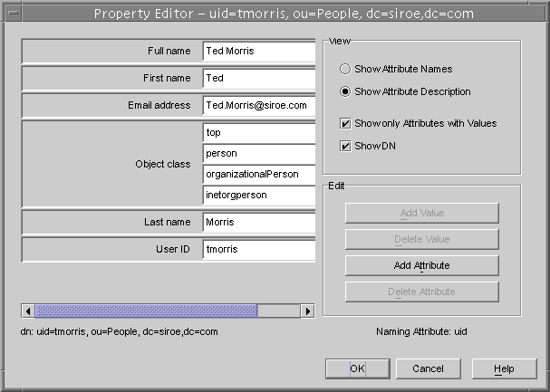This screenshot has height=392, width=550.
Task: Click the Object class label
Action: pyautogui.click(x=163, y=164)
